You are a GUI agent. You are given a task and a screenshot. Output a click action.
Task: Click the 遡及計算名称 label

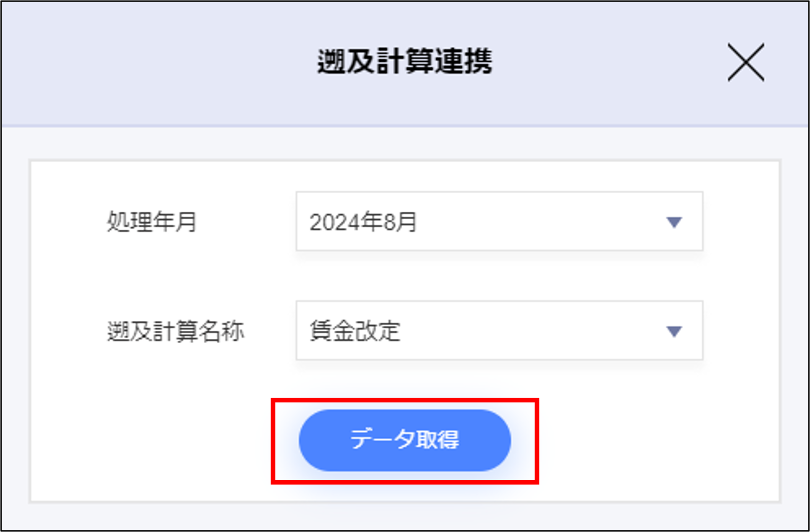click(x=176, y=331)
